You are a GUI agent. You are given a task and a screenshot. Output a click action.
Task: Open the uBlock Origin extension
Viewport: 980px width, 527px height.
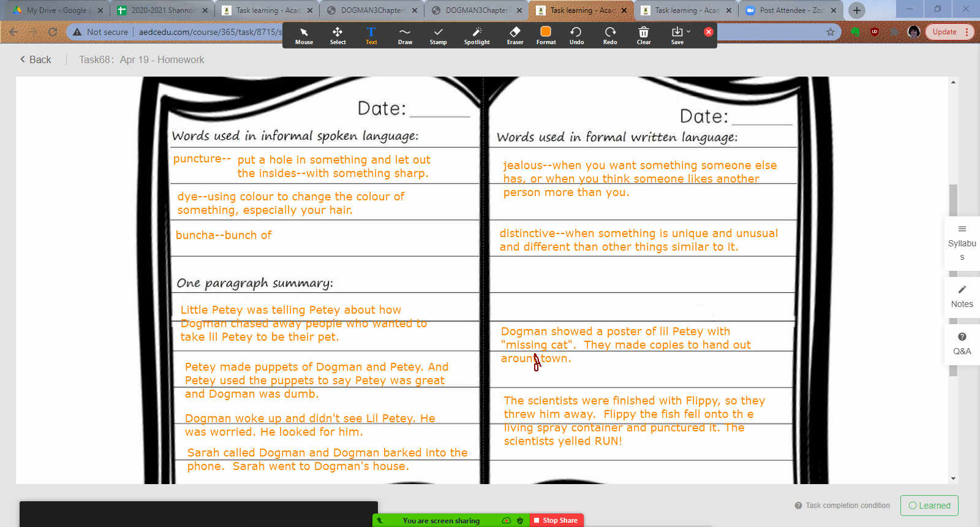pos(875,32)
